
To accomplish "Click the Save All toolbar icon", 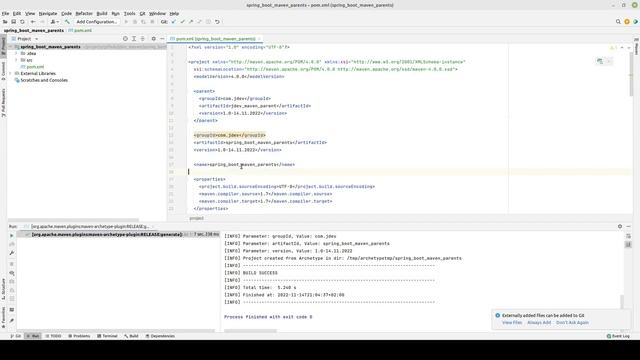I will point(13,22).
